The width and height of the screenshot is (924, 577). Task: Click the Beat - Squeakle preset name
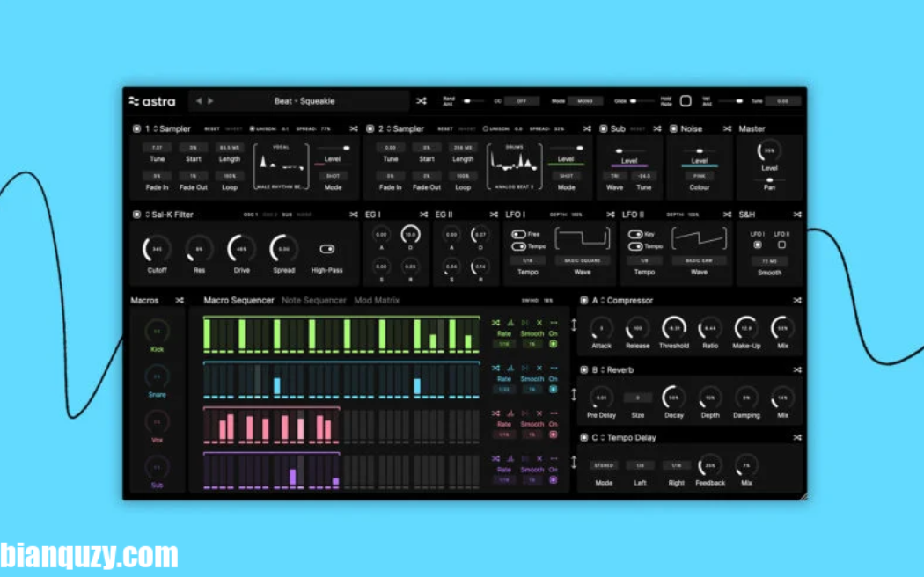[x=304, y=101]
